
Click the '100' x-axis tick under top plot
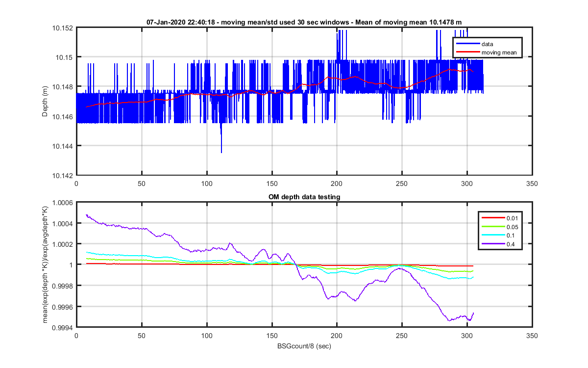coord(207,183)
